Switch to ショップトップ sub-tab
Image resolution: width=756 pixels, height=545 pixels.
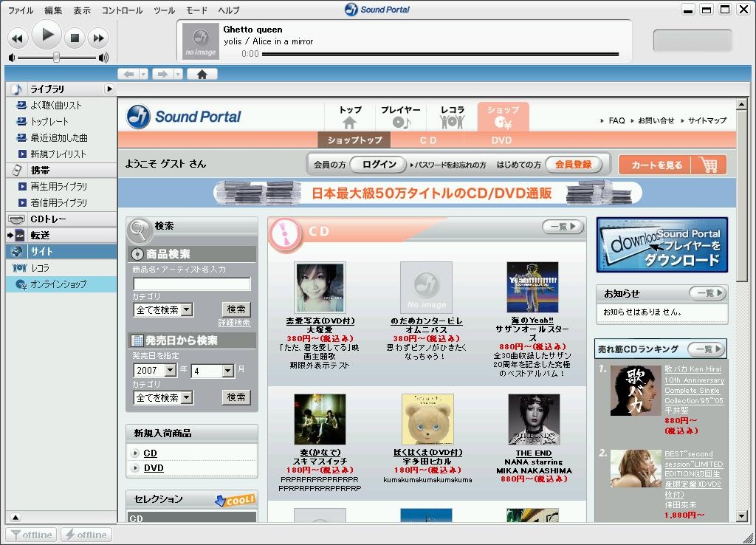click(354, 140)
